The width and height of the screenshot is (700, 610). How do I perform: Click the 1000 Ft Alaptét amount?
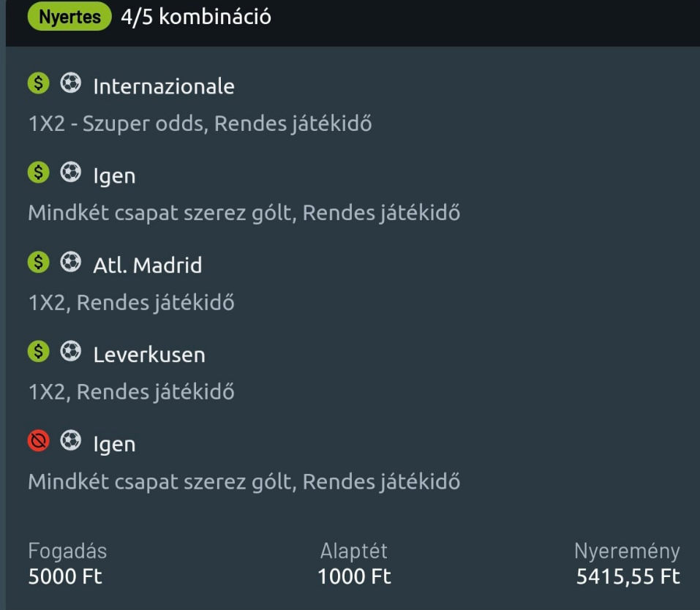coord(354,576)
